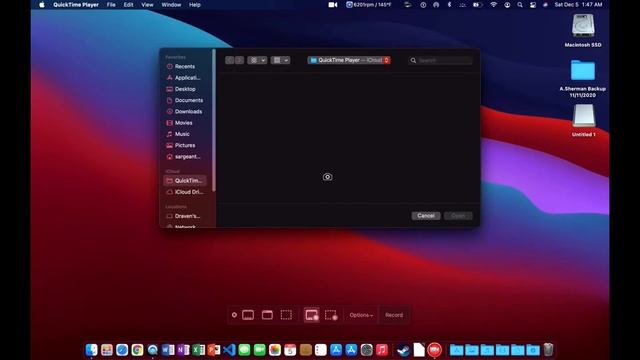
Task: Open Visual Studio Code from the Dock
Action: [229, 350]
